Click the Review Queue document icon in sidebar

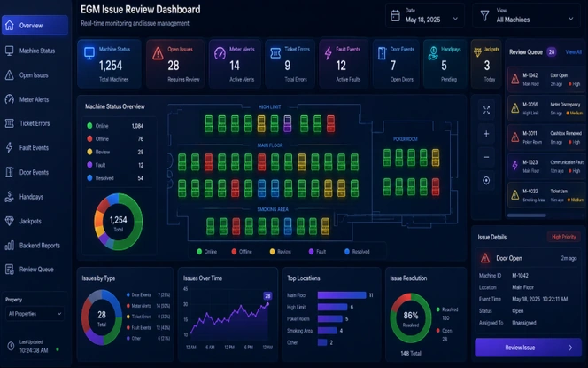pos(10,270)
